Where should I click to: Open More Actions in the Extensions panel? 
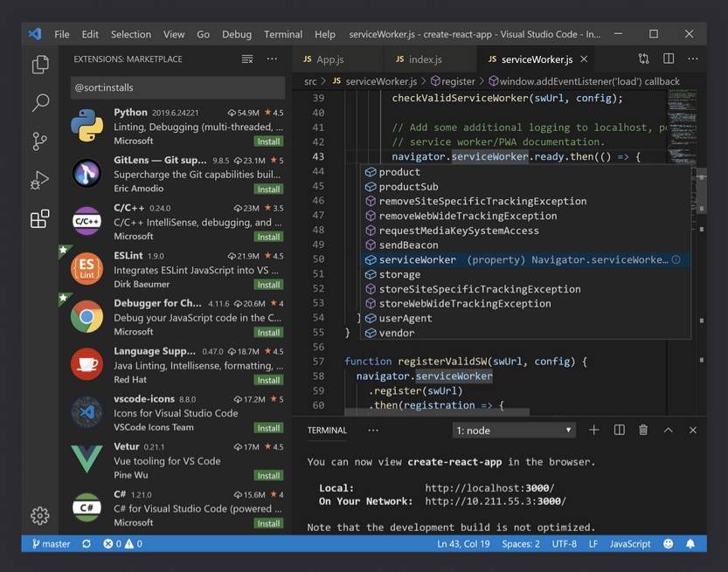272,57
